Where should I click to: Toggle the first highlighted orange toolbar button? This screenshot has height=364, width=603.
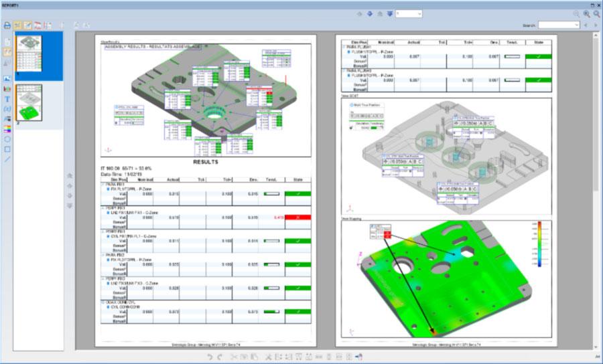point(17,25)
